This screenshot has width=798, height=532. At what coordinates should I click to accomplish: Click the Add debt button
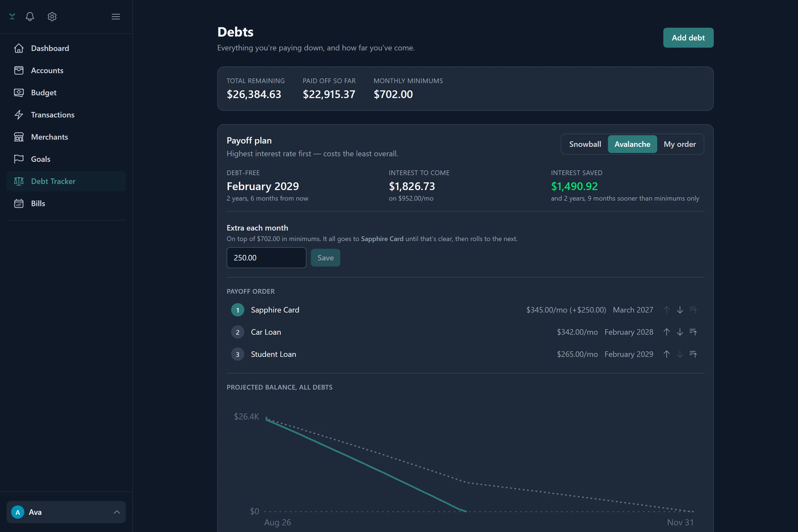pyautogui.click(x=688, y=38)
